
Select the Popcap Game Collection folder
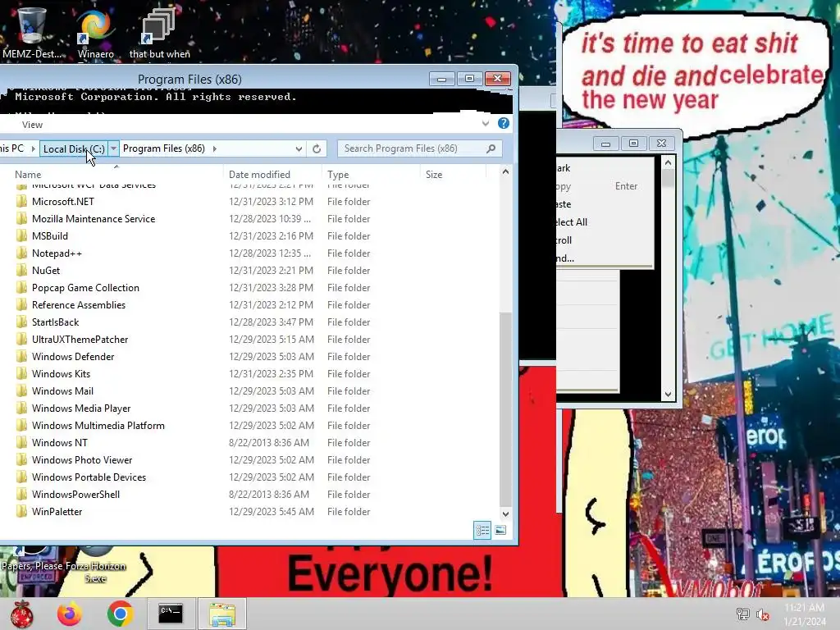point(85,288)
